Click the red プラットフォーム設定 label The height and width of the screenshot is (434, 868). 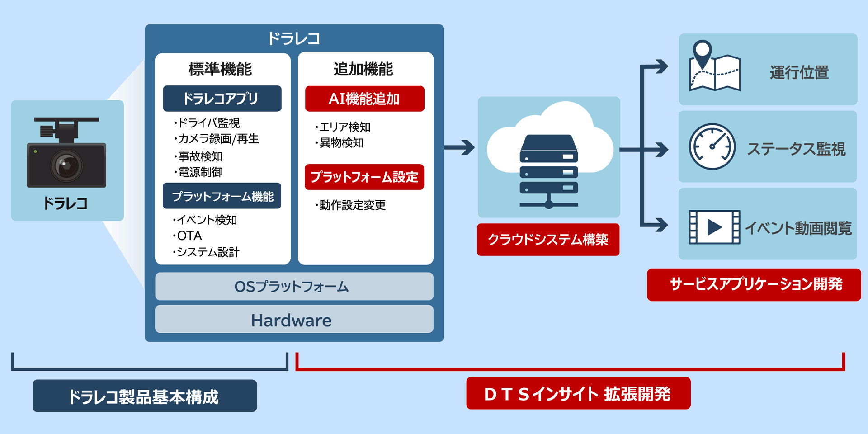point(364,177)
